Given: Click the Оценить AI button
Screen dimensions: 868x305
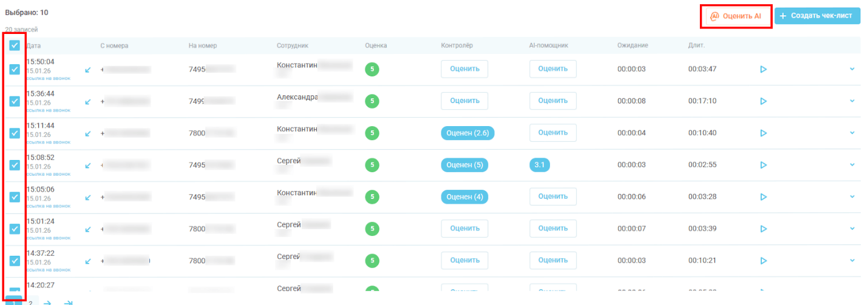Looking at the screenshot, I should point(736,16).
